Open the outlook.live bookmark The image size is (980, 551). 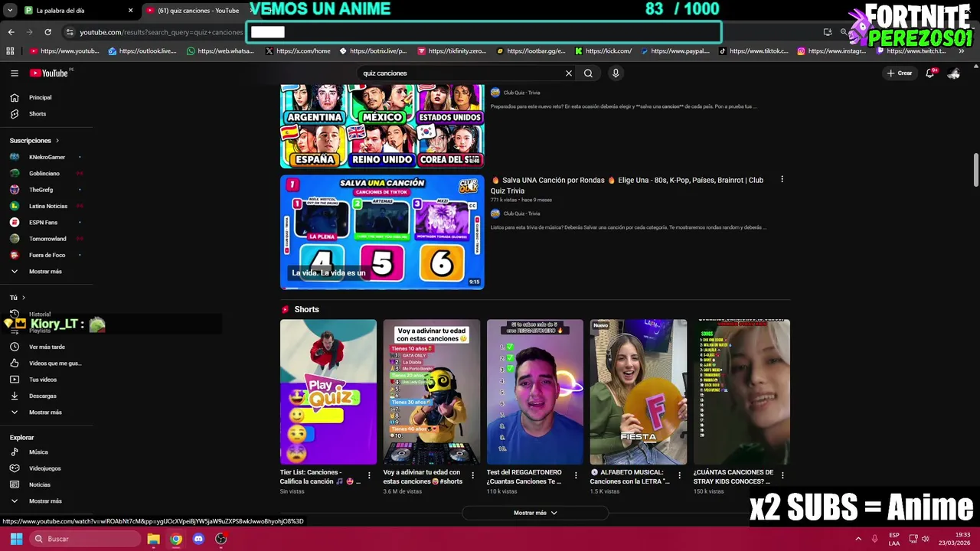(x=142, y=51)
